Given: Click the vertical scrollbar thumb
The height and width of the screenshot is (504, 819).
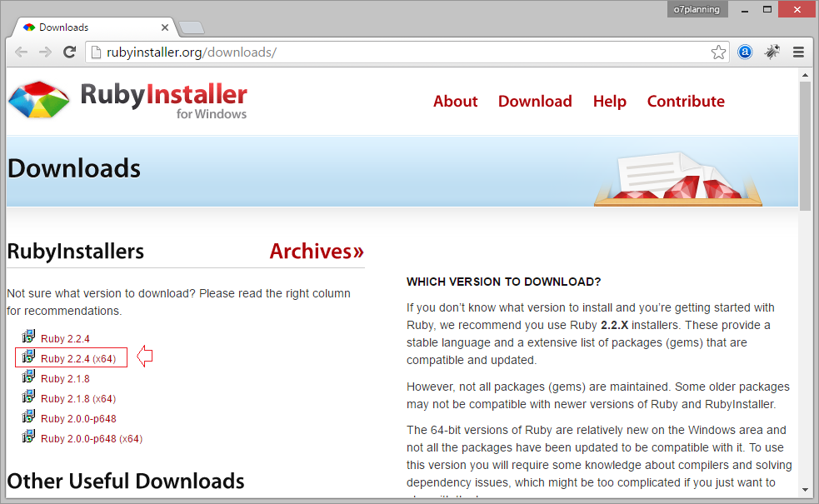Looking at the screenshot, I should (805, 147).
